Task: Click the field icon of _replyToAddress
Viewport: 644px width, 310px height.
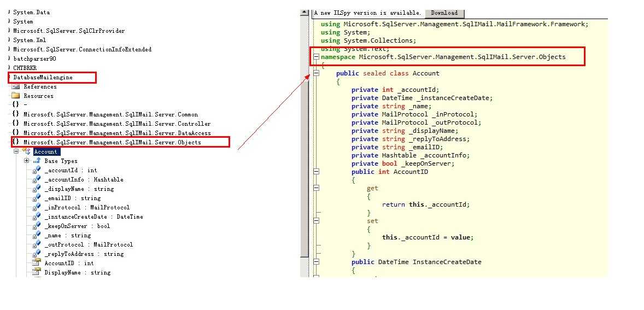Action: tap(37, 254)
